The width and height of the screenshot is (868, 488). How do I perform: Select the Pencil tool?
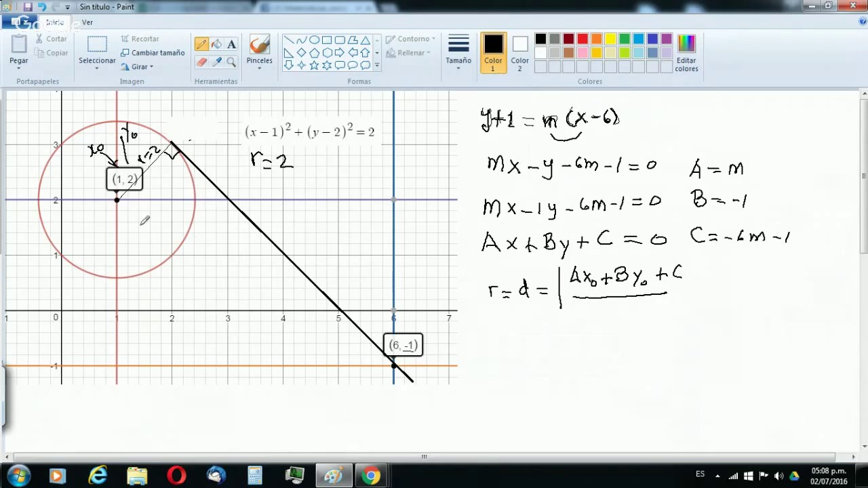click(201, 44)
